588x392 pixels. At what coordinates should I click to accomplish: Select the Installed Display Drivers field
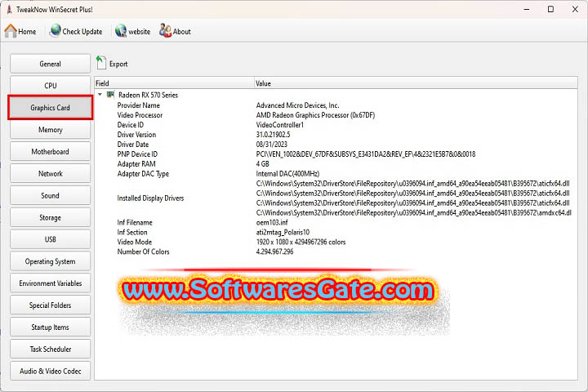pyautogui.click(x=150, y=198)
